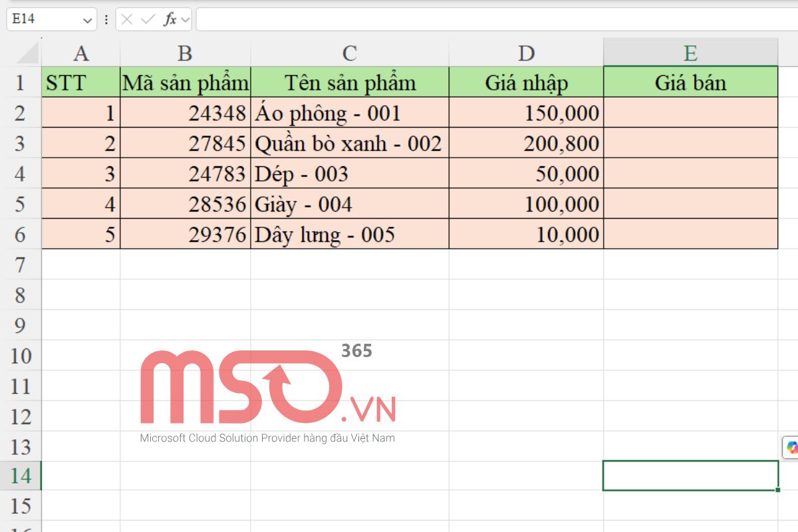Select row 10 header
Screen dimensions: 798x532
click(x=21, y=356)
